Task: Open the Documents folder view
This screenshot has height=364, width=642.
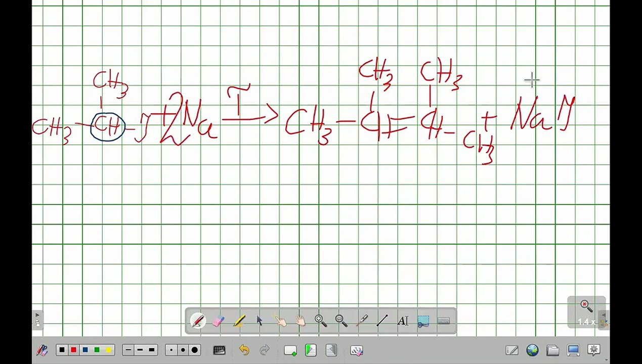Action: click(x=552, y=350)
